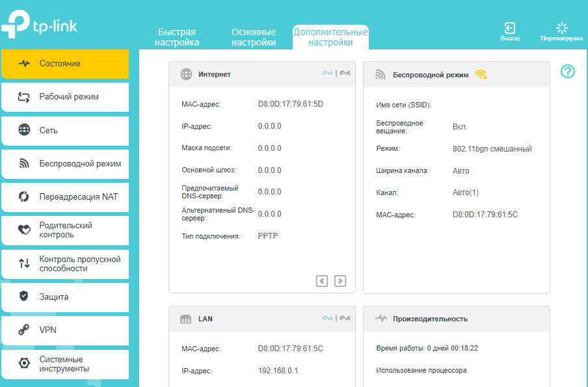This screenshot has height=387, width=588.
Task: Click the globe icon next to Сеть
Action: [x=24, y=130]
